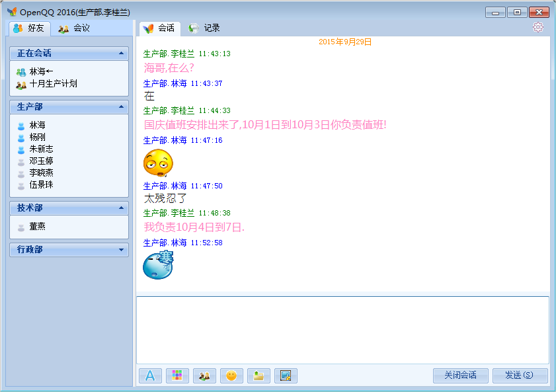The image size is (556, 392).
Task: Collapse the 生产部 group
Action: pyautogui.click(x=121, y=106)
